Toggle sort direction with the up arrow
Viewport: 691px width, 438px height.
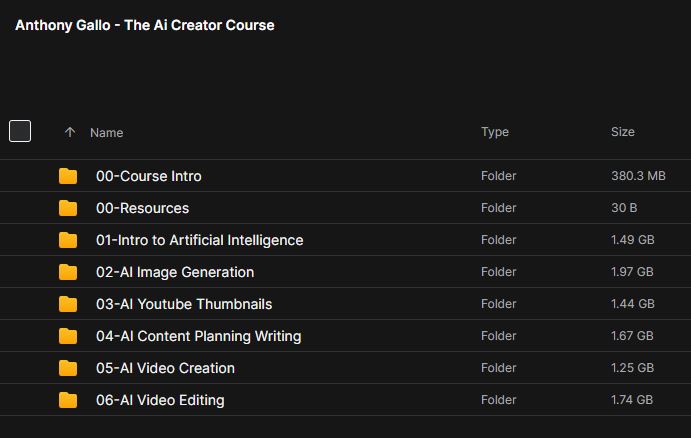[70, 132]
